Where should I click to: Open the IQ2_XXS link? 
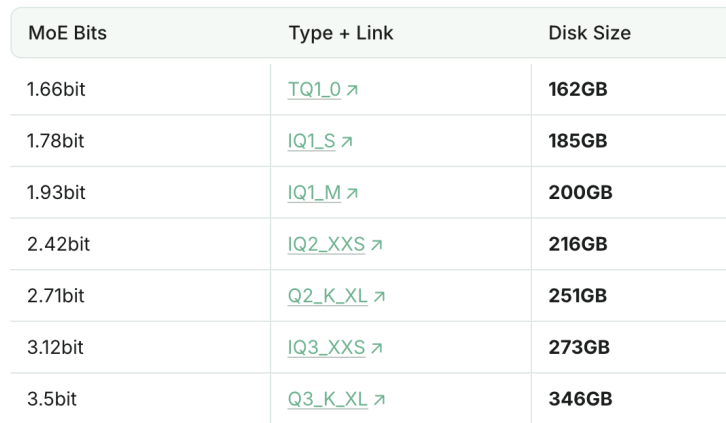click(327, 245)
